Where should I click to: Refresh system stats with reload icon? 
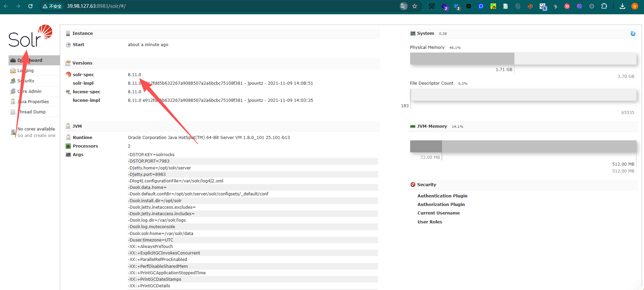pos(633,33)
